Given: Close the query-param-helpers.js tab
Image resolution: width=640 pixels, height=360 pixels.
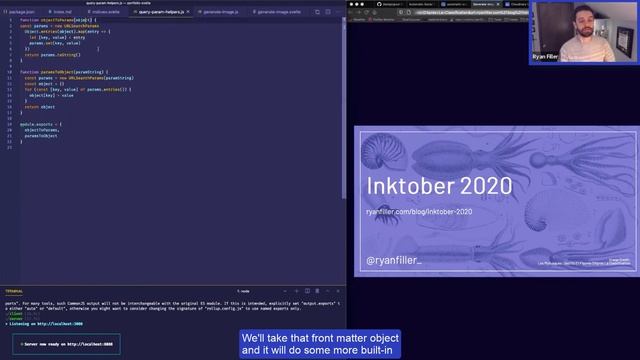Looking at the screenshot, I should click(188, 12).
